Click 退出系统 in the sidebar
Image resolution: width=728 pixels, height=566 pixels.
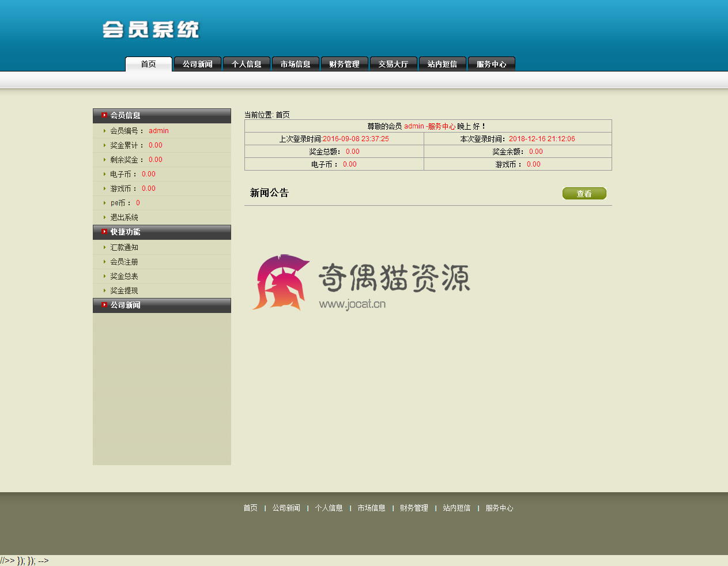125,217
